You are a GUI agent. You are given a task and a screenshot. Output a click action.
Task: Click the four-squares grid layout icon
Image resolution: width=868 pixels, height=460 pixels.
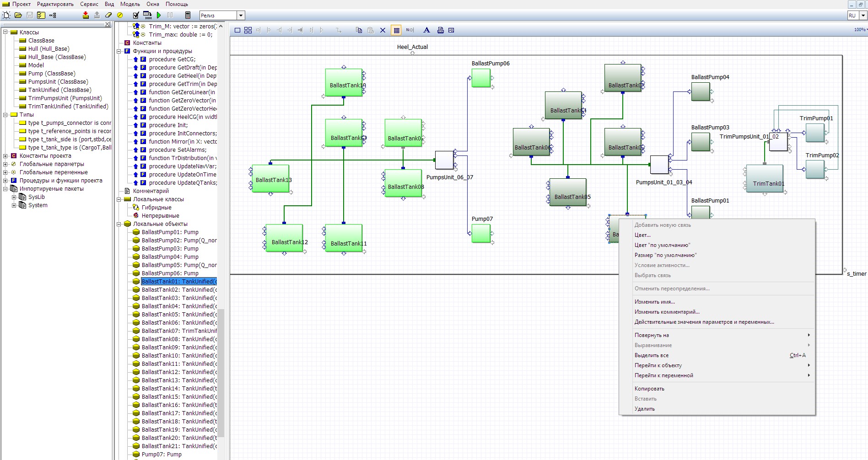point(248,30)
